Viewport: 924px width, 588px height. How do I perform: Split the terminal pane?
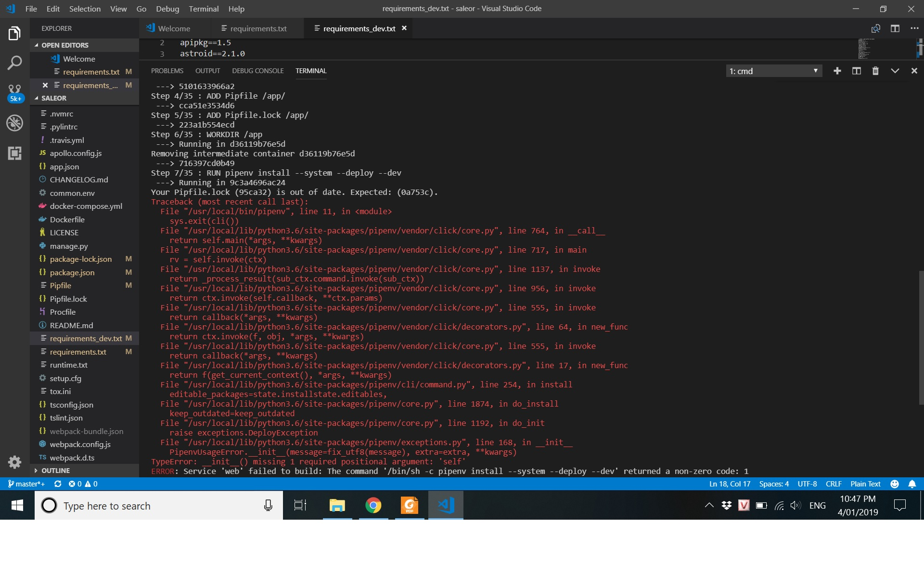click(856, 71)
